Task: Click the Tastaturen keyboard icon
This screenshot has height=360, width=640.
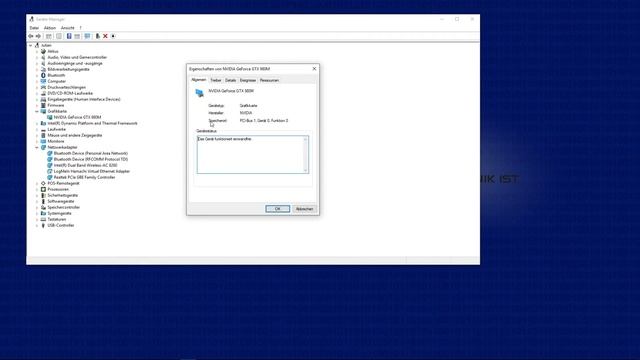Action: tap(43, 219)
